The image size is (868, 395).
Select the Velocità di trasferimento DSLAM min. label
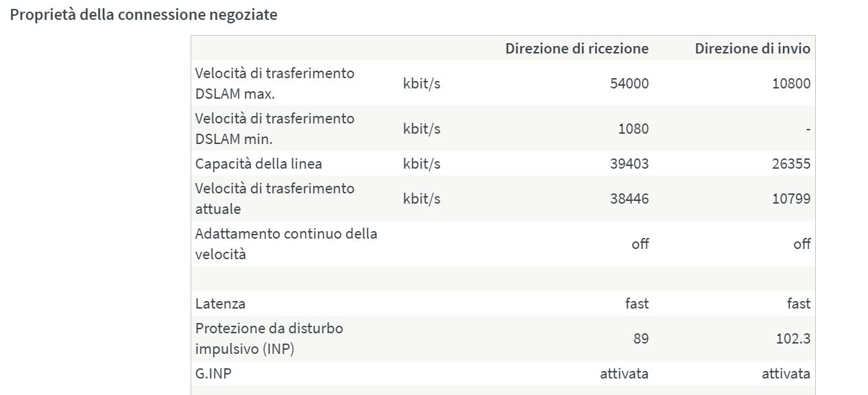click(275, 128)
